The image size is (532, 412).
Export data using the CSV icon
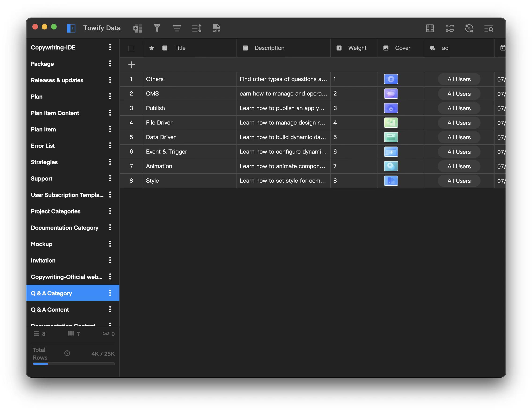tap(216, 28)
